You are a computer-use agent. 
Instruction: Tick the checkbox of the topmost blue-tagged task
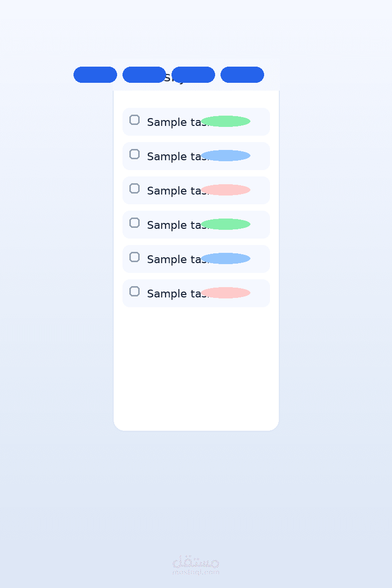tap(134, 154)
